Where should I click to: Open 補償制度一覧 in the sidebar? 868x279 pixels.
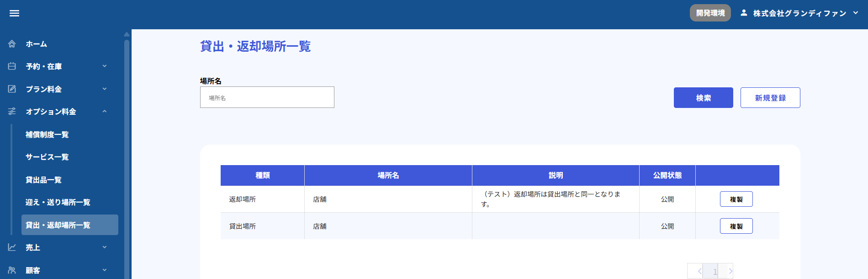tap(47, 134)
